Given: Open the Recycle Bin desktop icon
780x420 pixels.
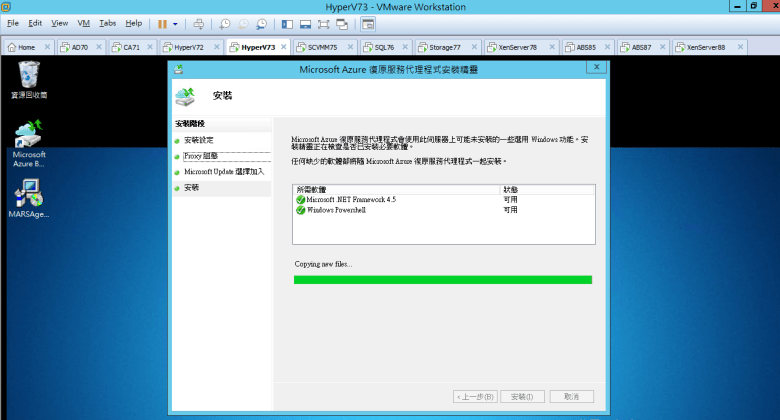Looking at the screenshot, I should coord(29,75).
